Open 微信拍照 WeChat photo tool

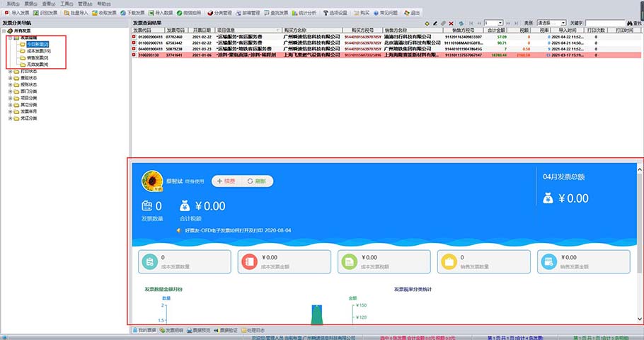click(x=188, y=13)
